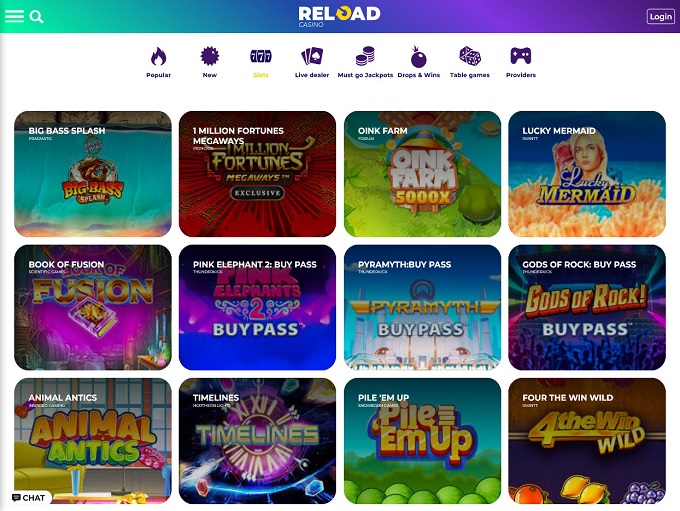This screenshot has height=511, width=680.
Task: Select the Popular flame icon
Action: [158, 56]
